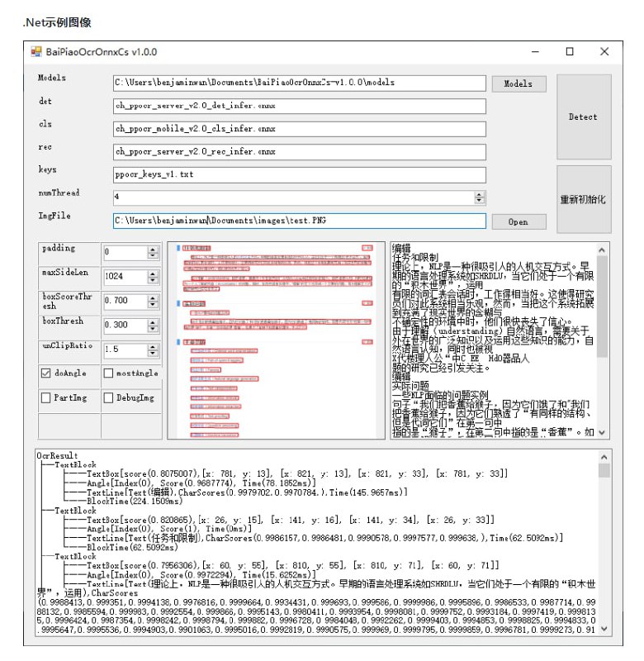Decrease maxSideLen using the down arrow
This screenshot has height=661, width=644.
152,280
